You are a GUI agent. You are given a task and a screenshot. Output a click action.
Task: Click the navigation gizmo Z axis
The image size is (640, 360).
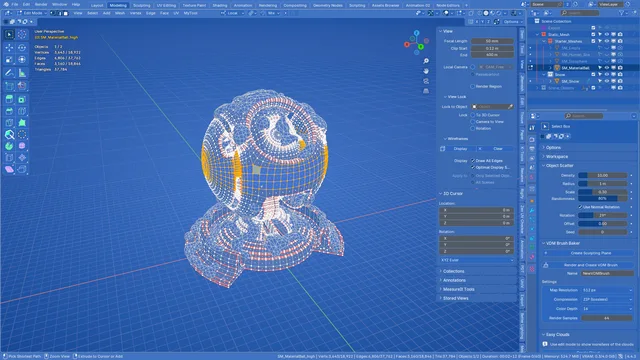[416, 33]
